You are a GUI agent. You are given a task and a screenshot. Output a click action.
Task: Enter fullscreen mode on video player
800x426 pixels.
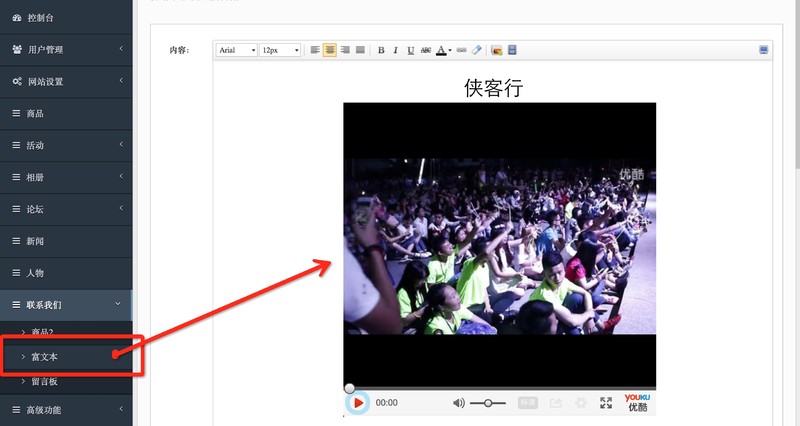click(606, 403)
